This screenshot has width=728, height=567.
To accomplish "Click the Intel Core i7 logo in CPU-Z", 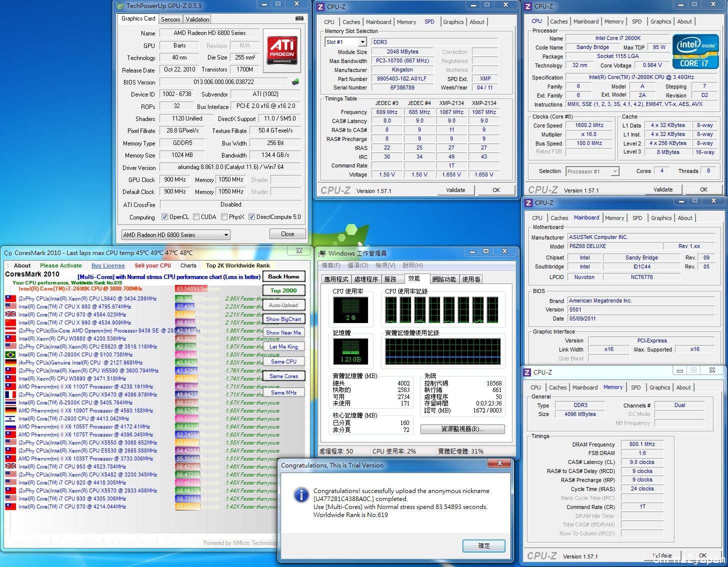I will [695, 51].
